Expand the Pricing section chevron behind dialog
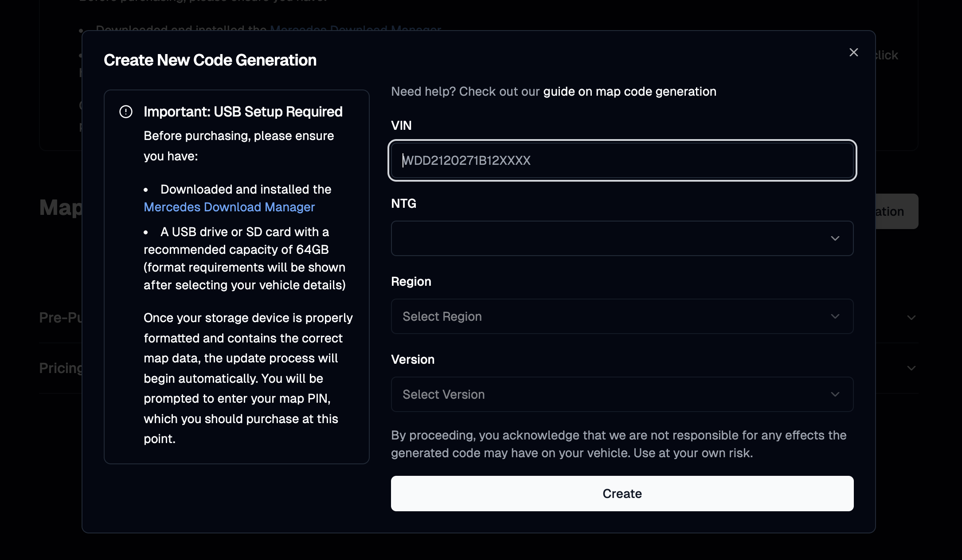The height and width of the screenshot is (560, 962). tap(911, 368)
